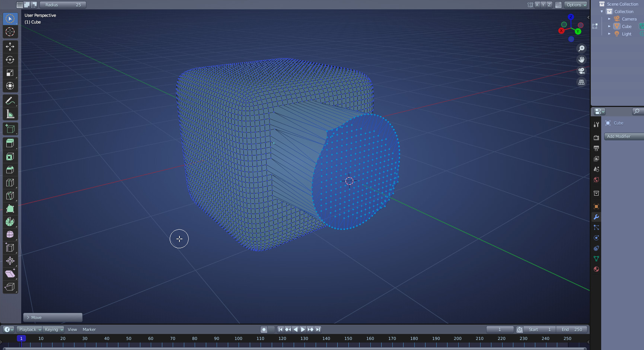Expand the Cube item in outliner

609,26
